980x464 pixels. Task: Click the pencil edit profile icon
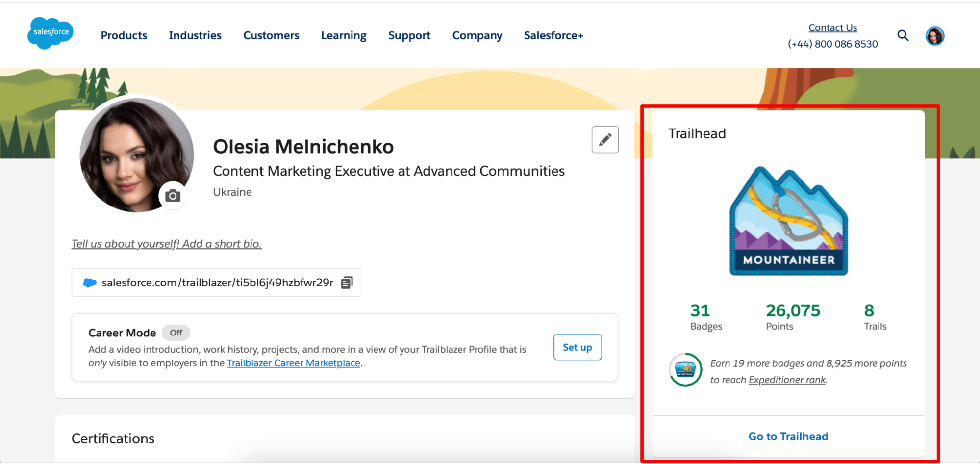605,140
